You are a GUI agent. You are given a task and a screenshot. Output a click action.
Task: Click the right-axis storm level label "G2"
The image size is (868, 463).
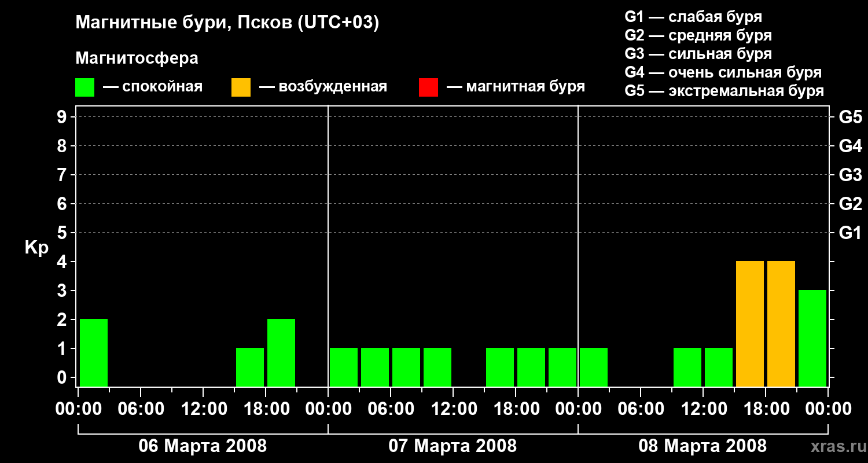click(851, 204)
